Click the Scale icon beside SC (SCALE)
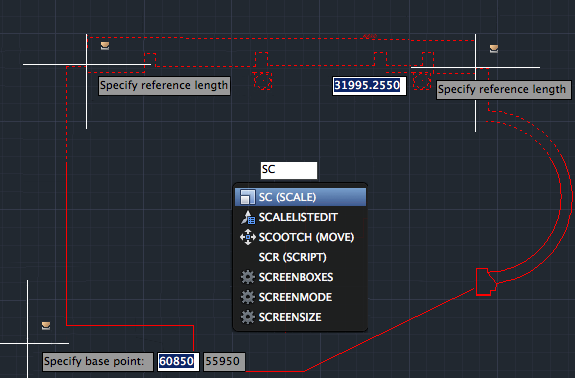Screen dimensions: 575x378 (247, 197)
